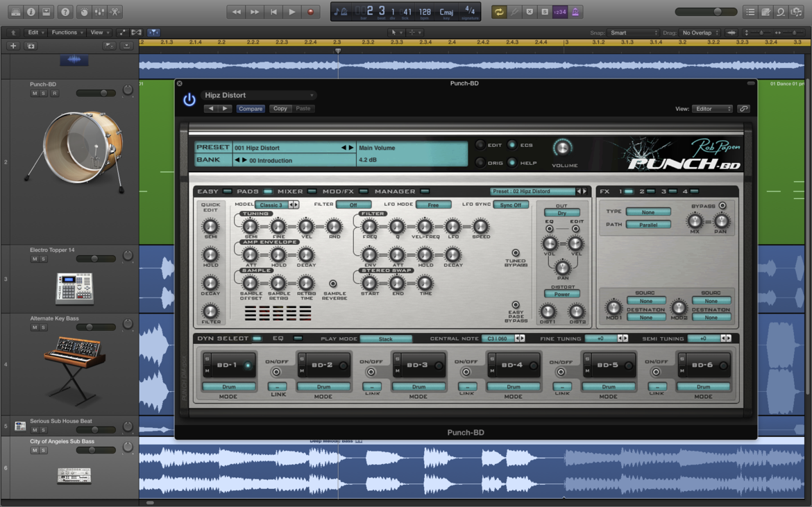Screen dimensions: 812x507
Task: Click the plugin window link icon
Action: pos(744,109)
